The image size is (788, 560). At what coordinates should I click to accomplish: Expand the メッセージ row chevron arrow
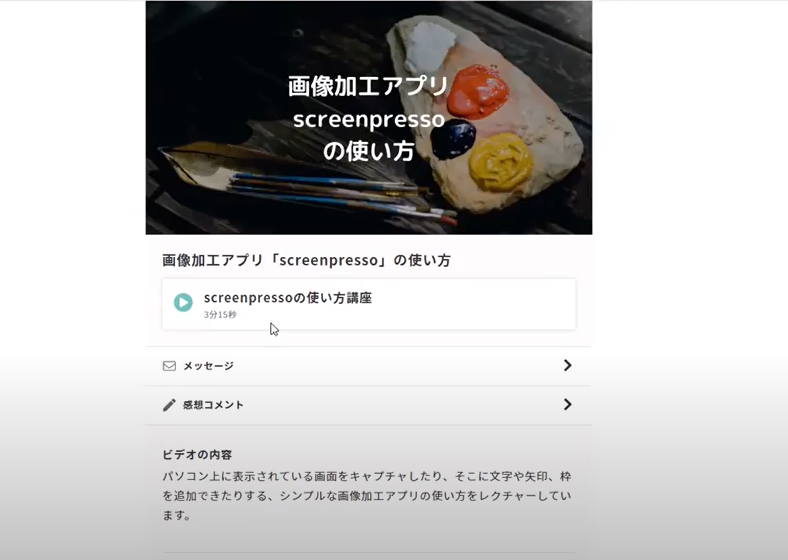point(567,365)
